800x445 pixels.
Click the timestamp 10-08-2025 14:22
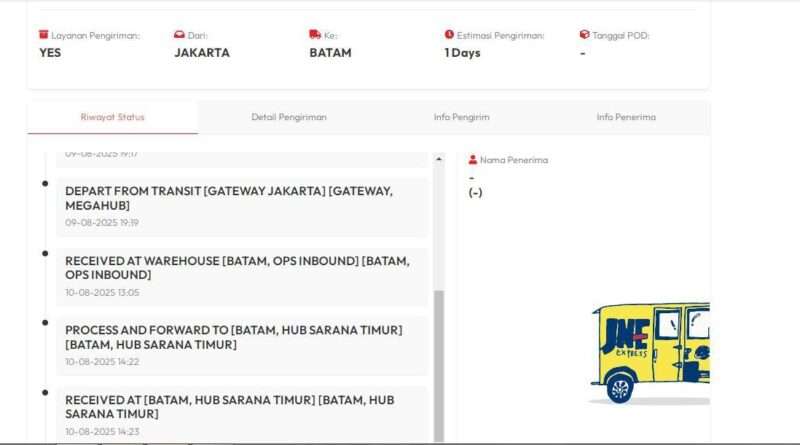102,362
